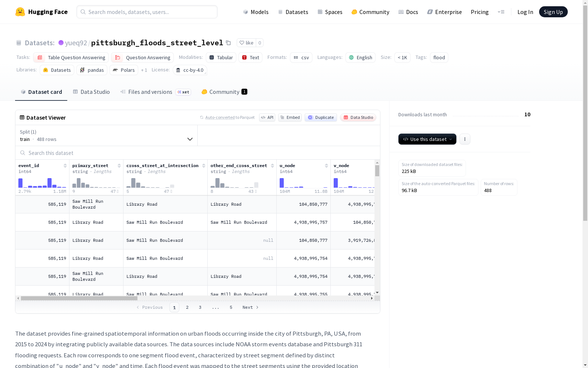
Task: Click the event_id histogram chart
Action: 42,183
